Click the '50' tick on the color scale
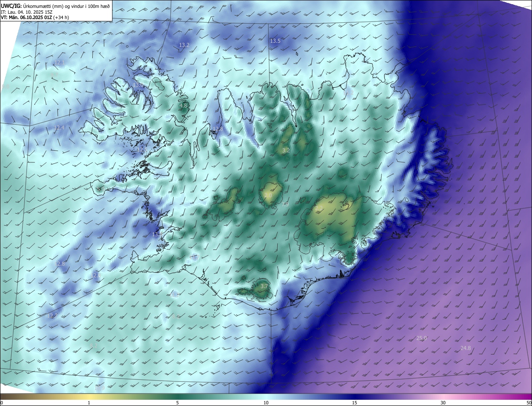Image resolution: width=532 pixels, height=406 pixels. [529, 403]
